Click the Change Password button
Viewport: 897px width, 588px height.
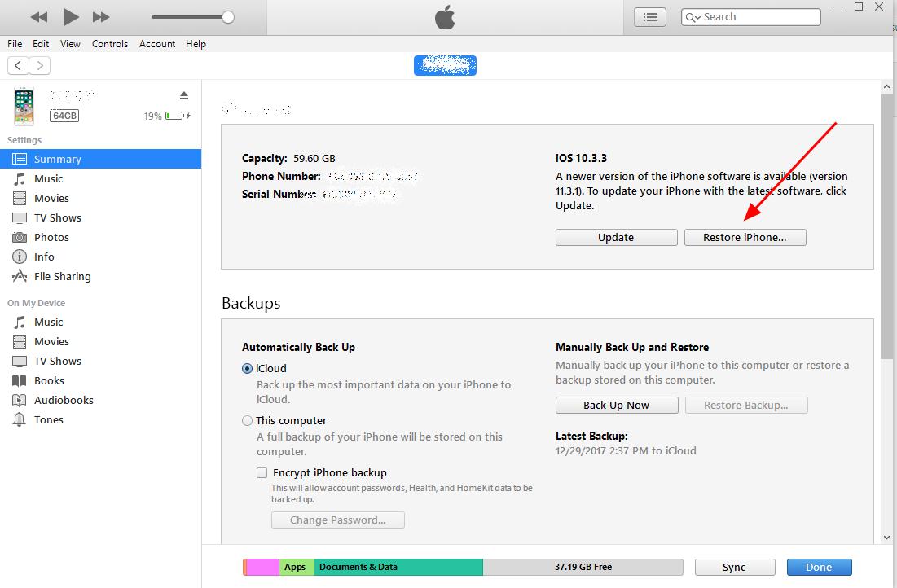pos(337,520)
